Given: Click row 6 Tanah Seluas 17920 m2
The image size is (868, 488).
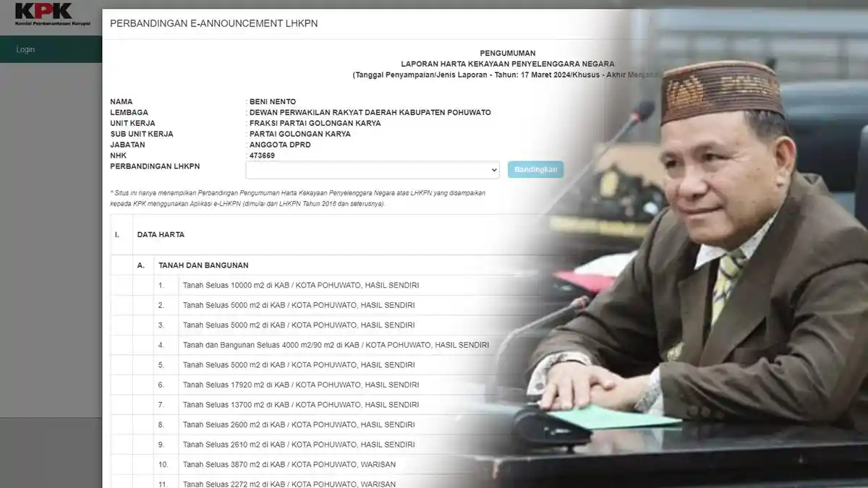Looking at the screenshot, I should tap(302, 385).
